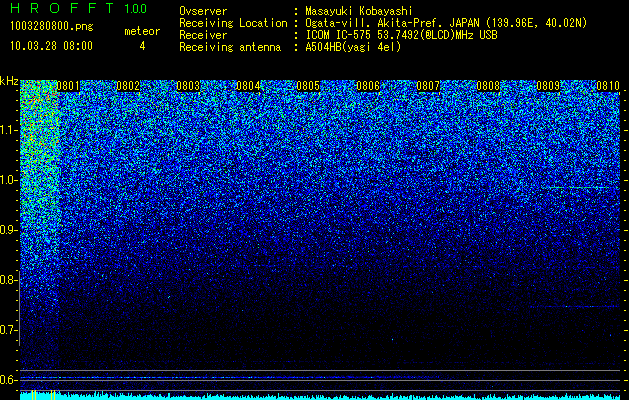The image size is (629, 400).
Task: Click the 0.9 frequency axis label
Action: [x=8, y=230]
